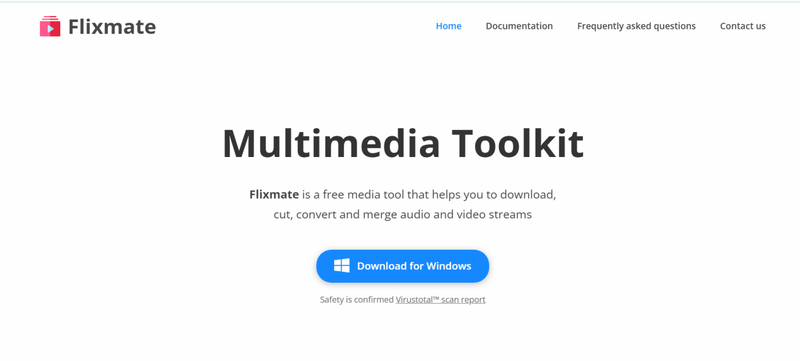This screenshot has height=361, width=800.
Task: Click 'cut, convert and merge audio' line
Action: tap(403, 215)
